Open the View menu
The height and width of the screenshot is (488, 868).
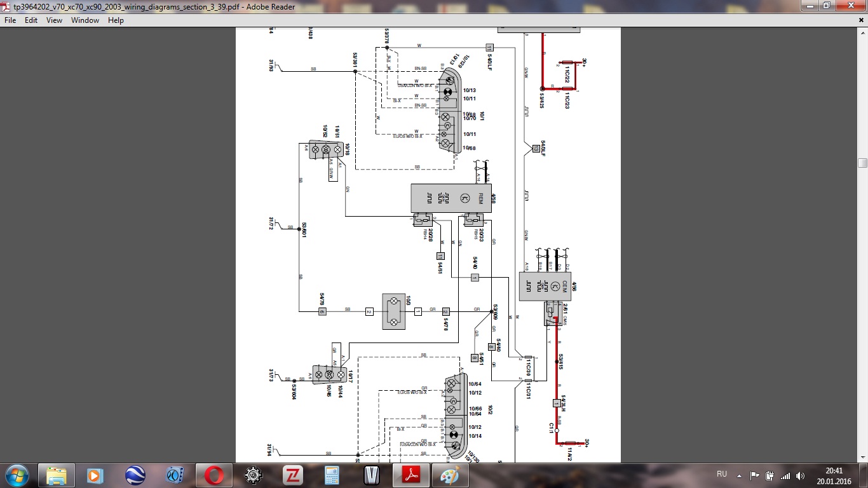coord(54,20)
